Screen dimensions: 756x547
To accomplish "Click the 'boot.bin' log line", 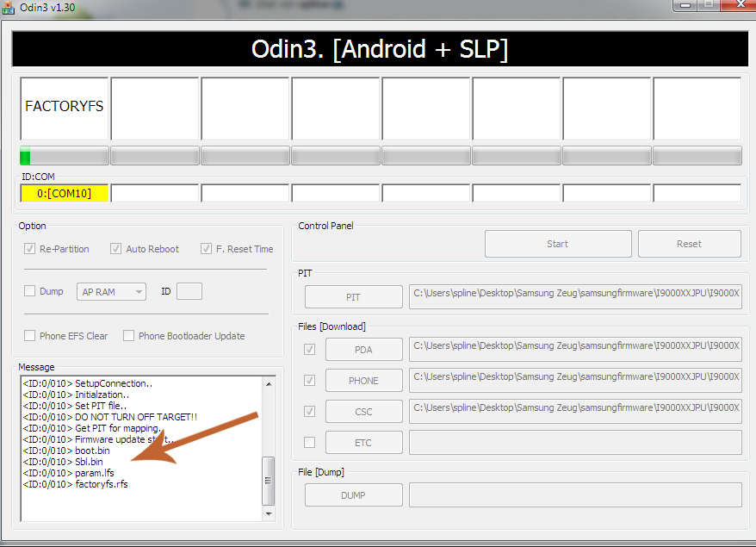I will (66, 451).
